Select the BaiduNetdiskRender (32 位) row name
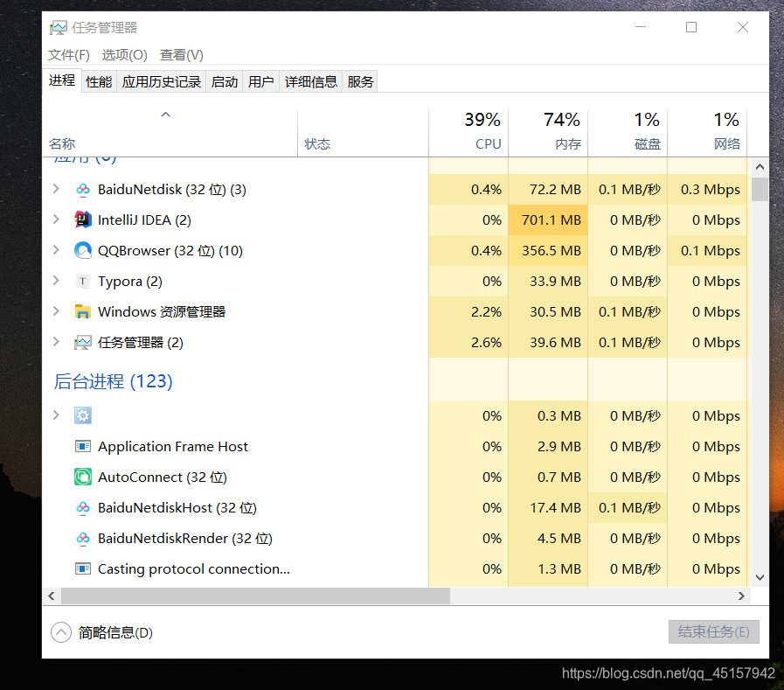Image resolution: width=784 pixels, height=690 pixels. [x=185, y=539]
